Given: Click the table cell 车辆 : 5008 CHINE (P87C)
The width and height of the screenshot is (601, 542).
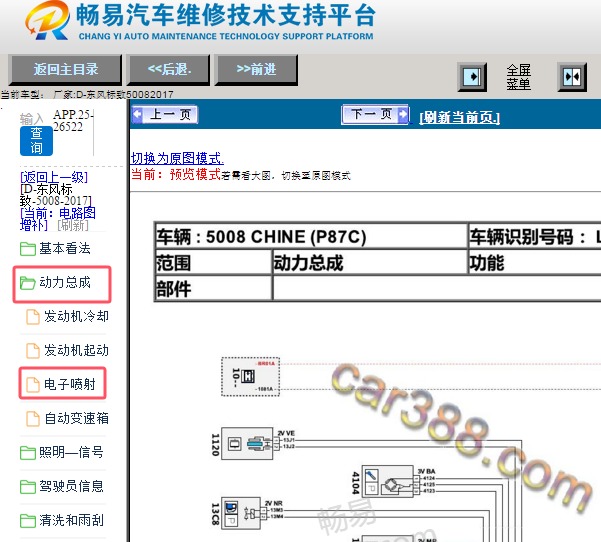Looking at the screenshot, I should point(311,236).
